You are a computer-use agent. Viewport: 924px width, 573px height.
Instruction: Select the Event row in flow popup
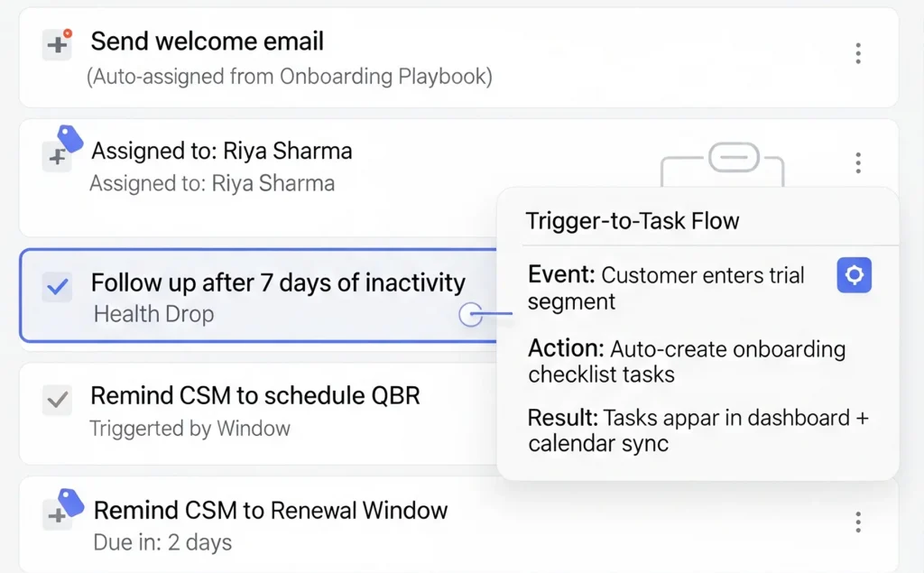[x=666, y=288]
